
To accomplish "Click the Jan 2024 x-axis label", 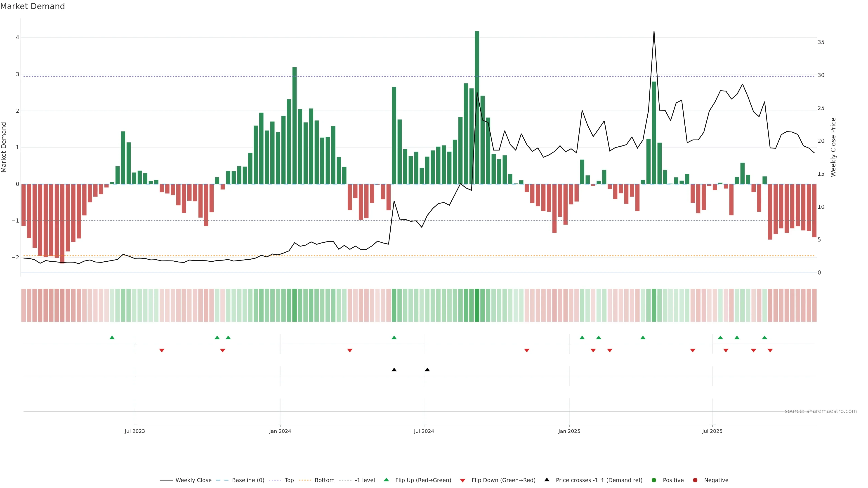I will click(x=280, y=431).
